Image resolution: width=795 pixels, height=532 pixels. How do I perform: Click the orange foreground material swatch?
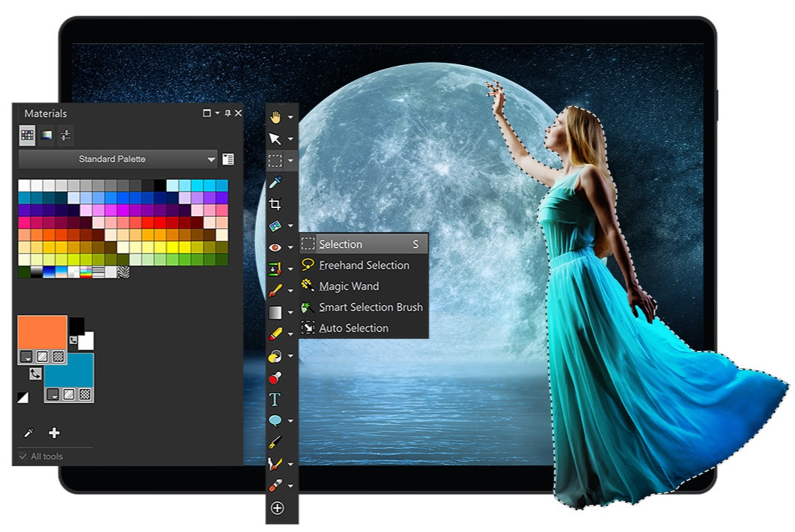[42, 332]
